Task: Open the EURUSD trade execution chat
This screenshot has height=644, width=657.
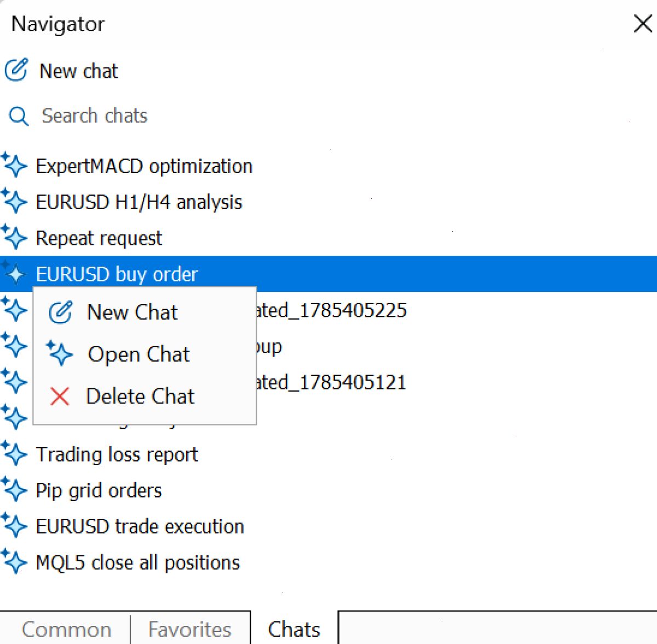Action: (140, 527)
